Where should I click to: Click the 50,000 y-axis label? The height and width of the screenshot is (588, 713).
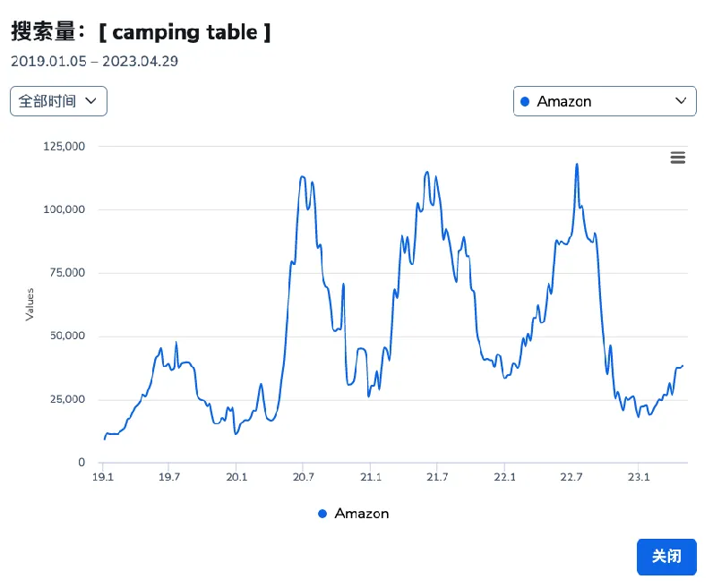click(67, 336)
